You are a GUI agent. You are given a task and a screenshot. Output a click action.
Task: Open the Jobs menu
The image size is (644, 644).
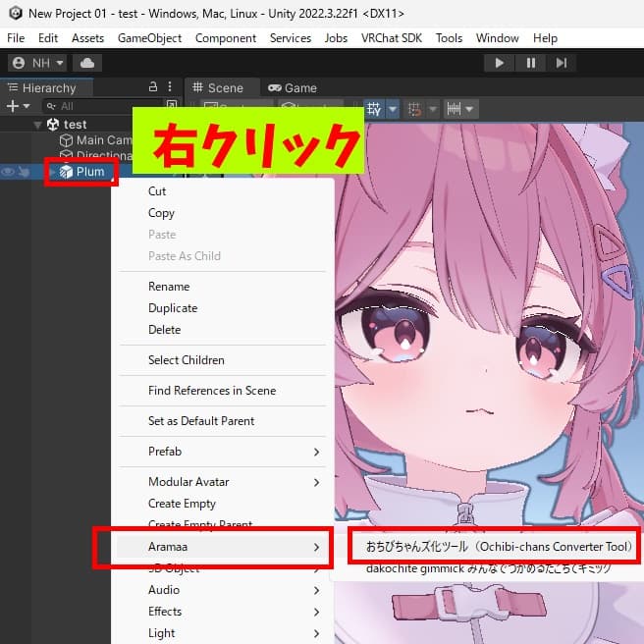336,38
